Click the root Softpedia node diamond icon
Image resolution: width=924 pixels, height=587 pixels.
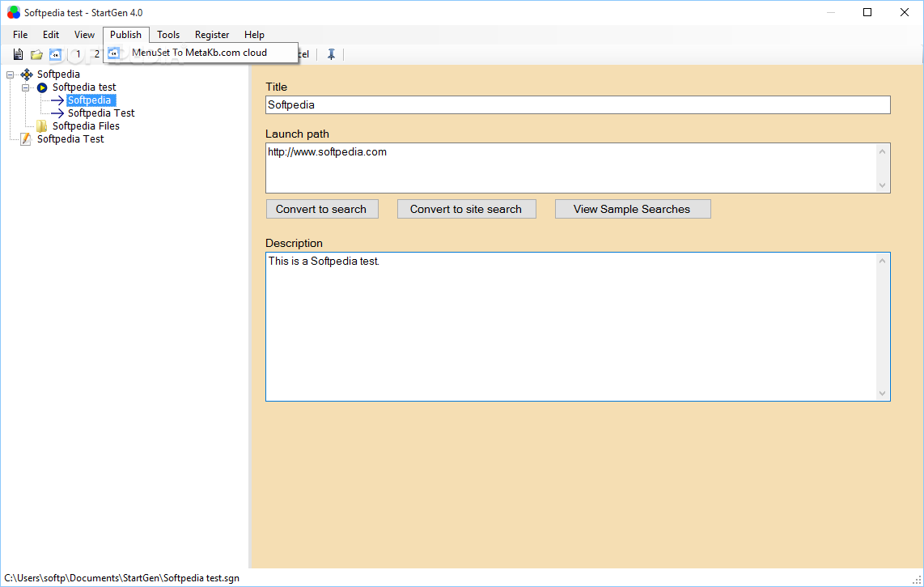(27, 74)
